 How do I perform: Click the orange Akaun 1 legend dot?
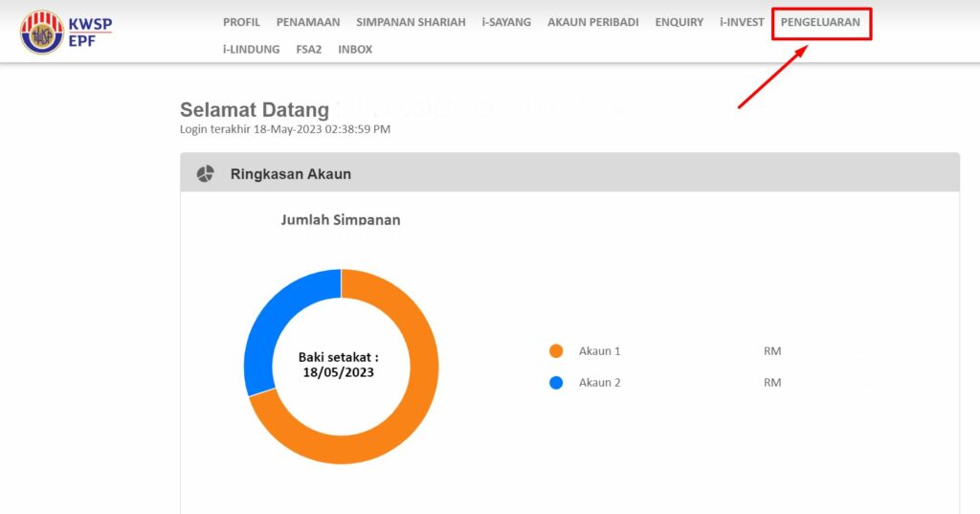[x=556, y=350]
